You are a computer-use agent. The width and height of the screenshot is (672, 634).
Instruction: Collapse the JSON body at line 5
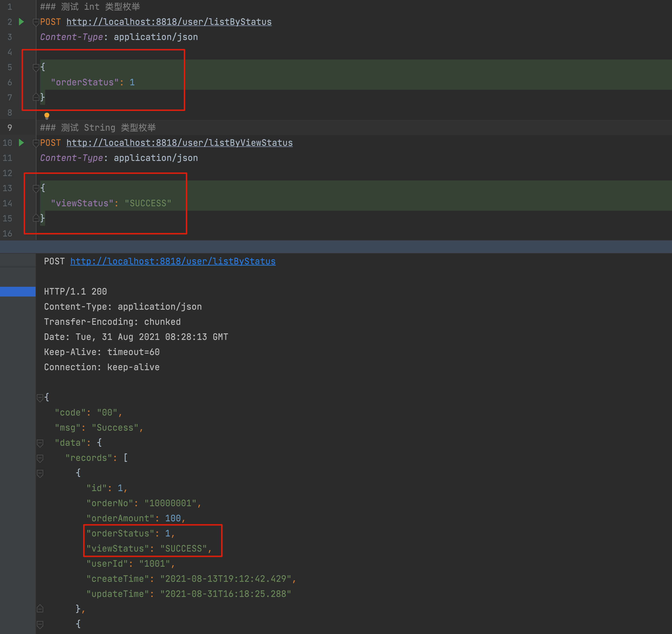(x=36, y=68)
